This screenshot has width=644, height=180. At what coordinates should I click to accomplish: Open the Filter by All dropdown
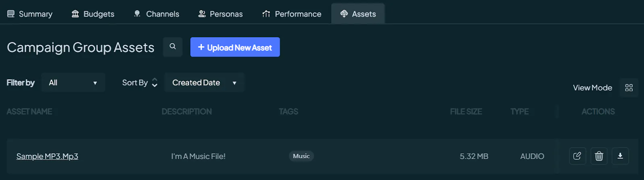click(x=73, y=83)
